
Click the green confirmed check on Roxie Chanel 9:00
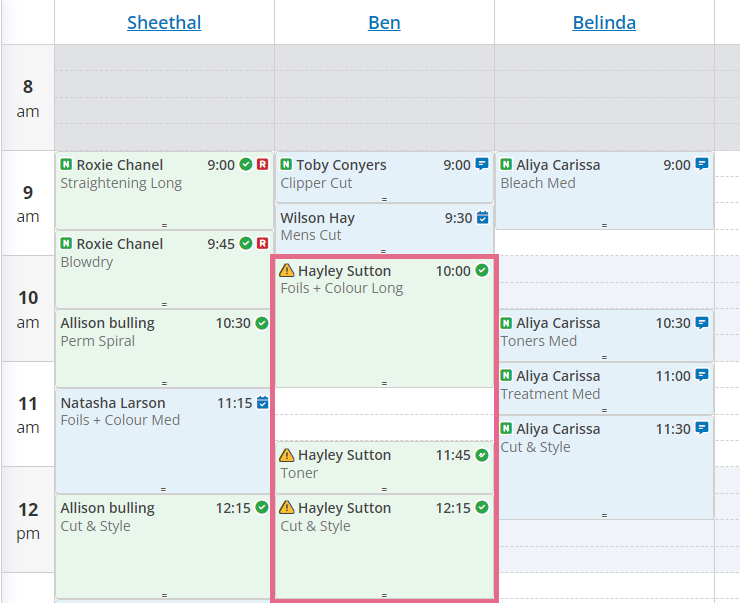(246, 164)
